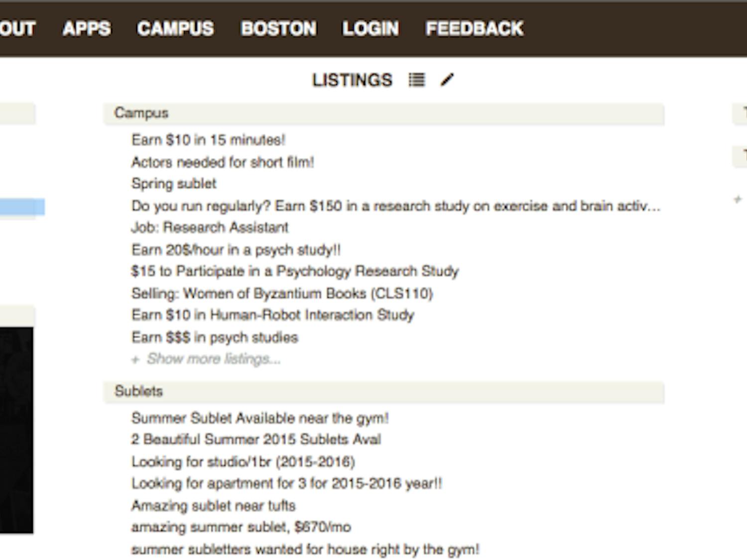Viewport: 747px width, 560px height.
Task: Open the Spring sublet listing
Action: point(173,184)
